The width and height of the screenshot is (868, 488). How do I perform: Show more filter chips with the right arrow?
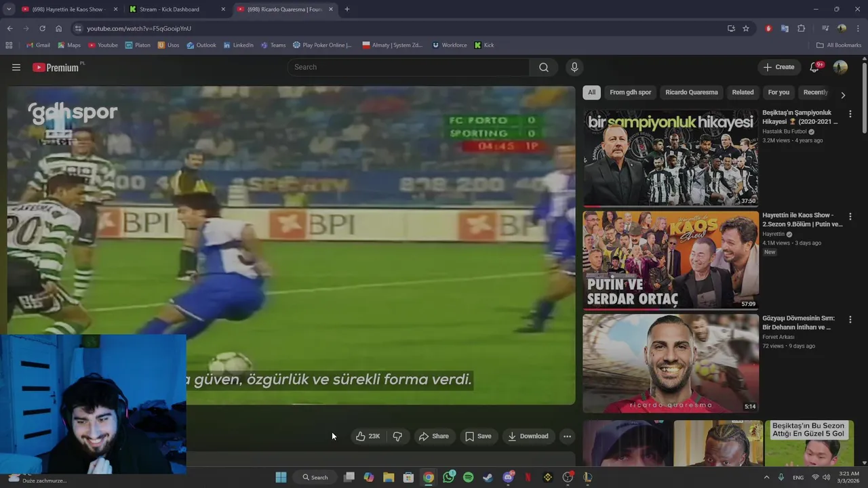[842, 95]
